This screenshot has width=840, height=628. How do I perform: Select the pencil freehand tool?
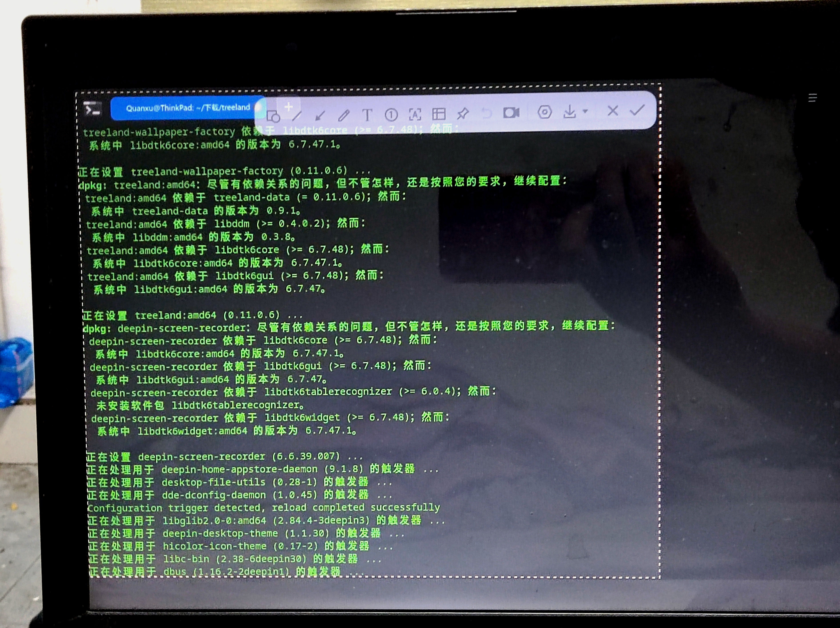[x=344, y=115]
